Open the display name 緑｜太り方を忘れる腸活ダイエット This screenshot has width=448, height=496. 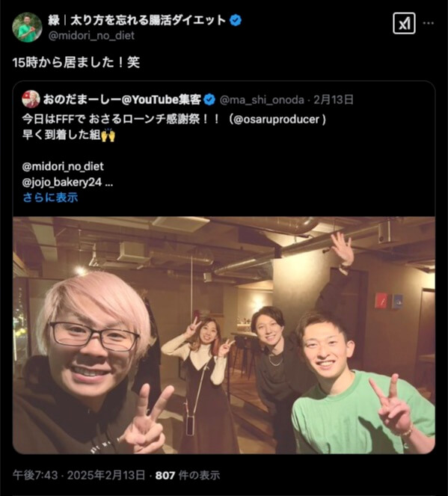(x=137, y=20)
